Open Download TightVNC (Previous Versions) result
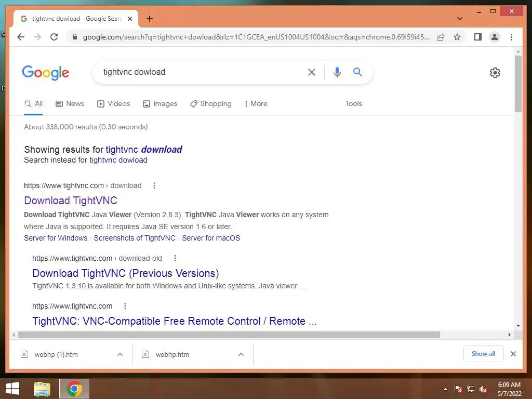 pos(126,273)
